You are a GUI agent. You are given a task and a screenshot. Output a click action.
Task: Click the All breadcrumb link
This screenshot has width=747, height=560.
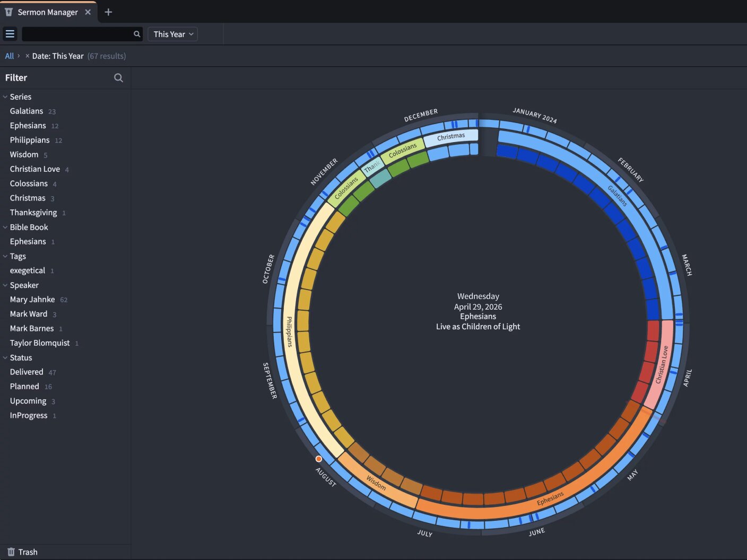click(10, 56)
